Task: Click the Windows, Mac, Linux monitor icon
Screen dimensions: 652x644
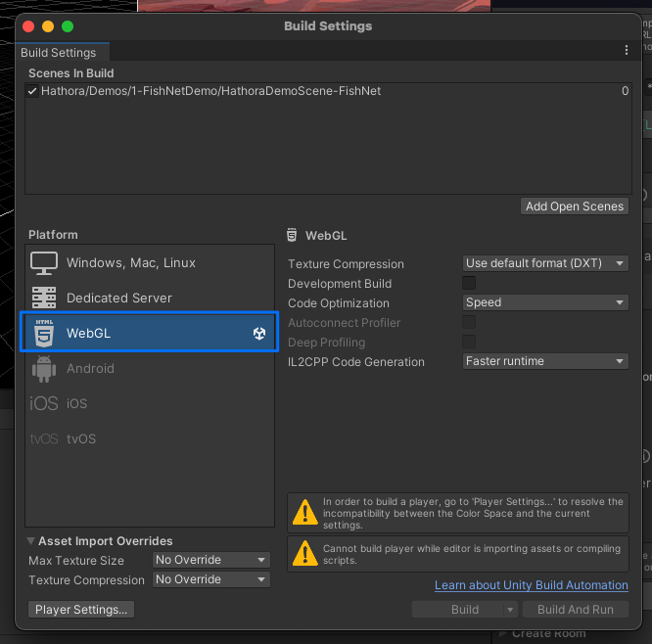Action: (44, 263)
